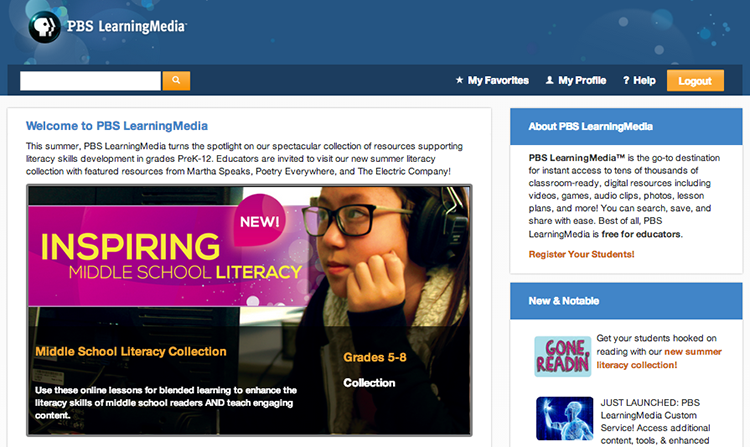
Task: Click the person icon beside My Profile
Action: (x=550, y=80)
